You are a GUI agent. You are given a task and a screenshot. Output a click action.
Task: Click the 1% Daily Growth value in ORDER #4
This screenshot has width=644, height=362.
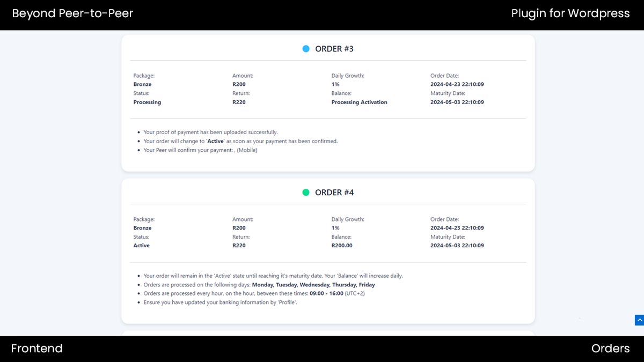[x=335, y=227]
